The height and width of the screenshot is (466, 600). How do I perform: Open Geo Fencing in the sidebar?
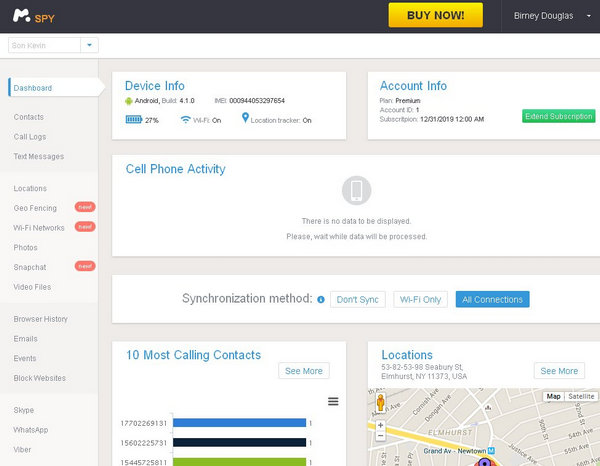[35, 208]
